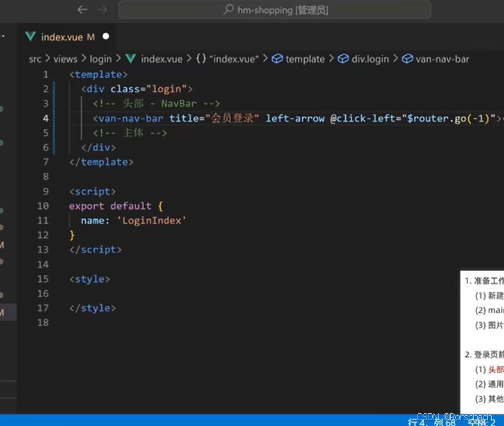
Task: Click the Vue logo on index.vue tab
Action: click(31, 37)
